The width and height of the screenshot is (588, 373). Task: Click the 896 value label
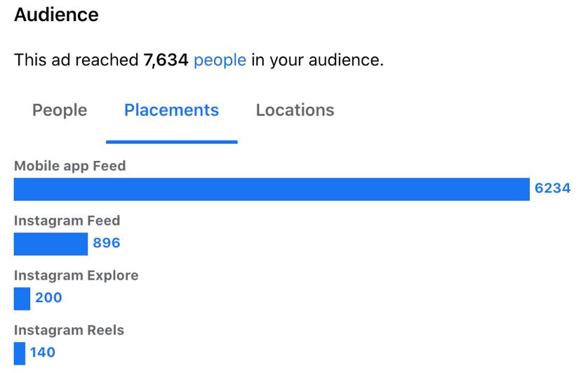click(107, 243)
